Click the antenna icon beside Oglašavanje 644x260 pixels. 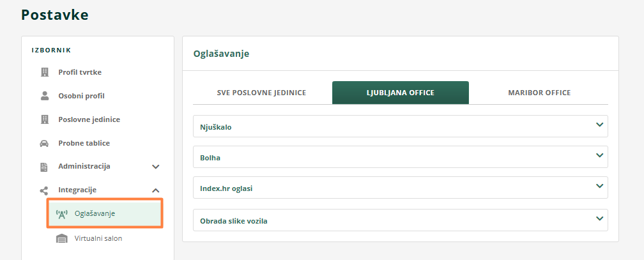(x=62, y=213)
